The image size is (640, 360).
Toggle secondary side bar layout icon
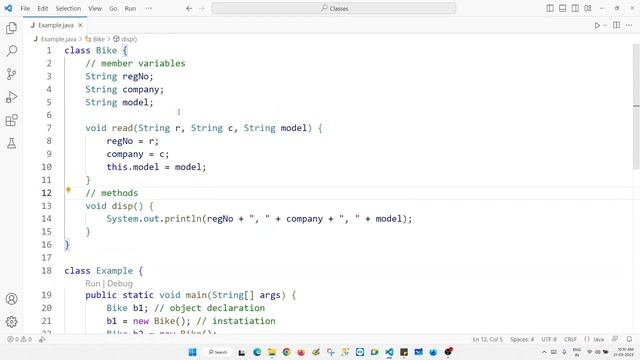(x=575, y=8)
